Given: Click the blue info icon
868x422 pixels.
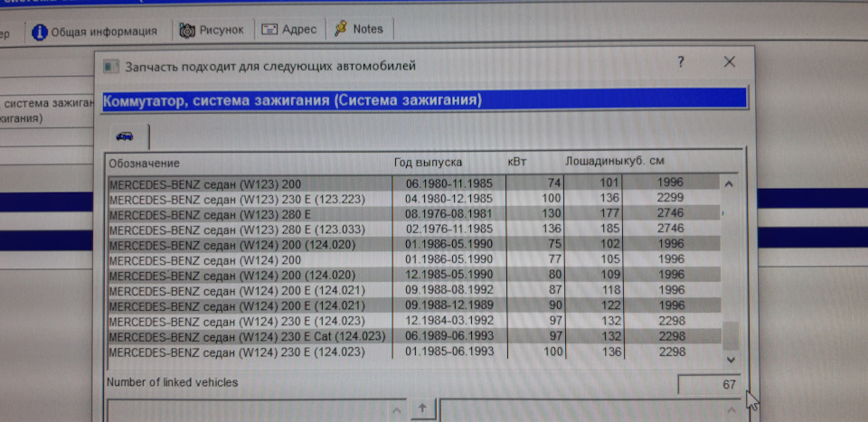Looking at the screenshot, I should [x=39, y=32].
